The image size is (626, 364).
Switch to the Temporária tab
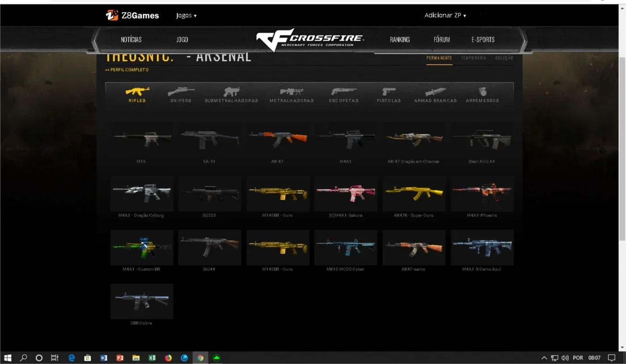pyautogui.click(x=474, y=58)
